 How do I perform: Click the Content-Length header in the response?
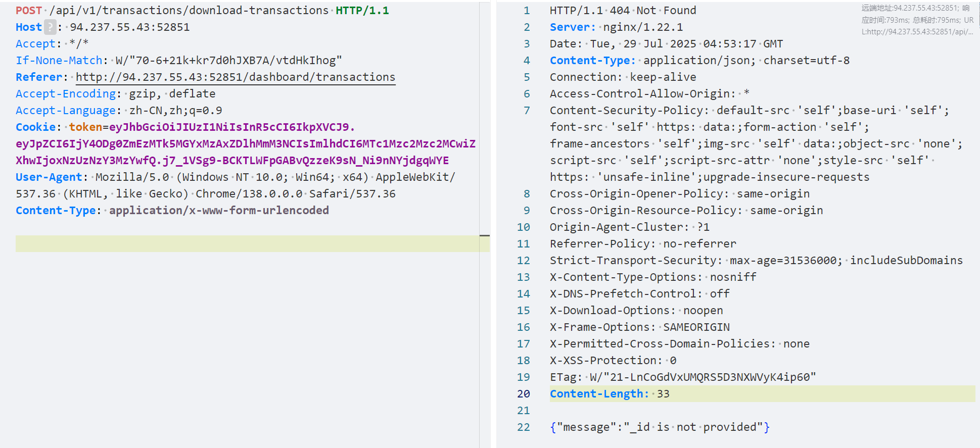(x=599, y=393)
